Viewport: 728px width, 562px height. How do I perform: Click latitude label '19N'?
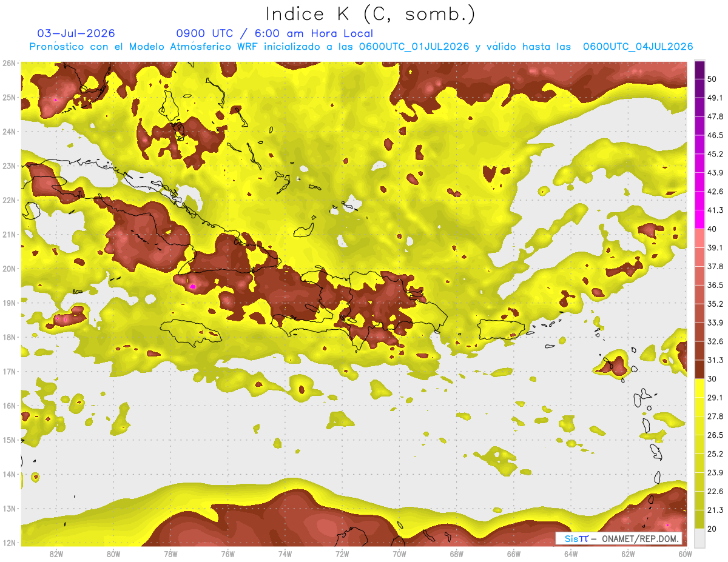click(10, 303)
